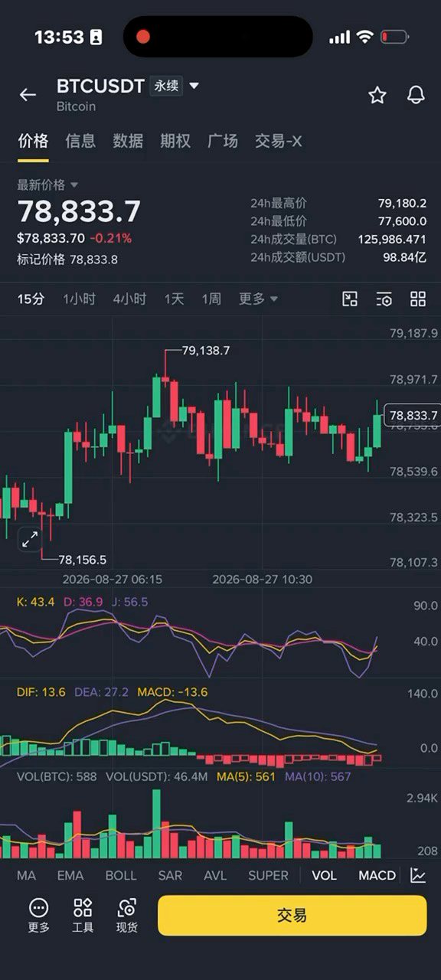Screen dimensions: 441x980
Task: Tap the Bitcoin subtitle under BTCUSDT
Action: click(76, 106)
